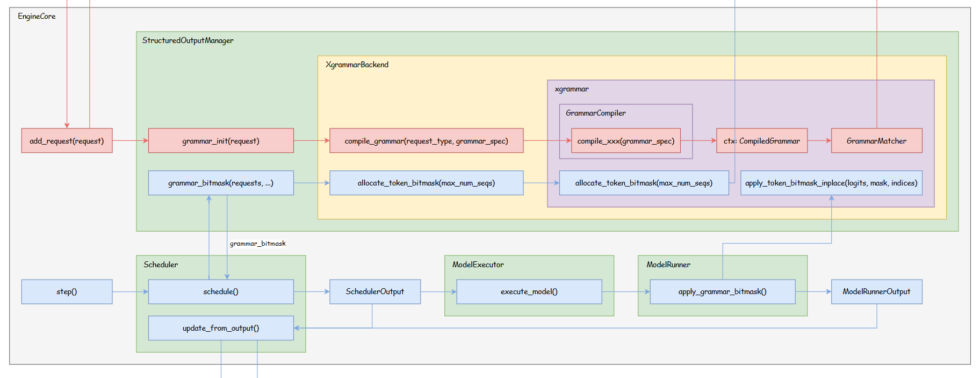Click the compile_grammar(request_type, grammar_spec) box
This screenshot has width=980, height=378.
[x=426, y=141]
